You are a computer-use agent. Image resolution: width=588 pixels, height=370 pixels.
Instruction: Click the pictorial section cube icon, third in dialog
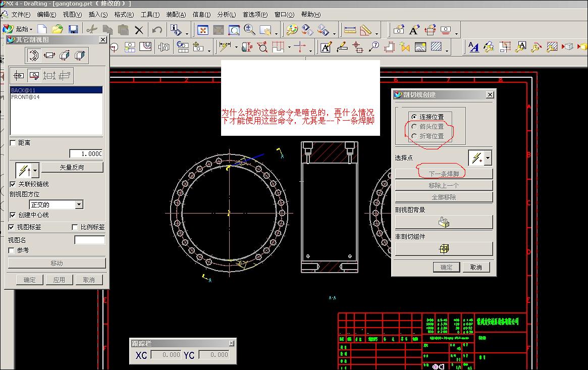click(x=65, y=56)
